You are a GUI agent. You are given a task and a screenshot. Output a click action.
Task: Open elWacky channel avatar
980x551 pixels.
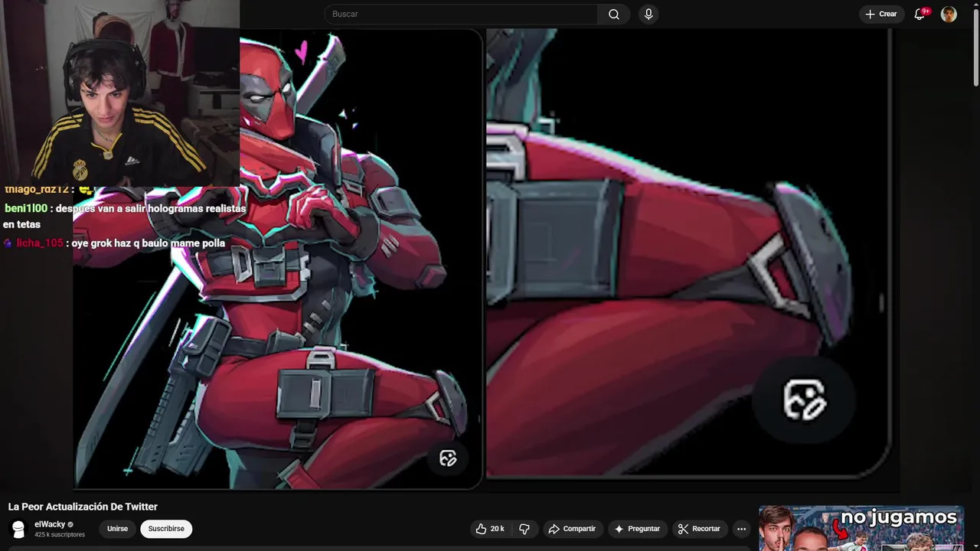point(18,529)
